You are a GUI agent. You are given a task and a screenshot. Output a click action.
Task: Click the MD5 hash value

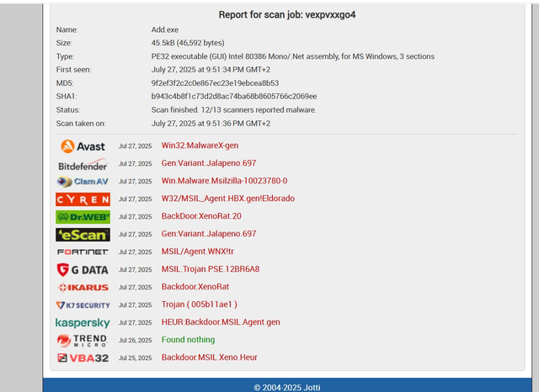pyautogui.click(x=216, y=83)
